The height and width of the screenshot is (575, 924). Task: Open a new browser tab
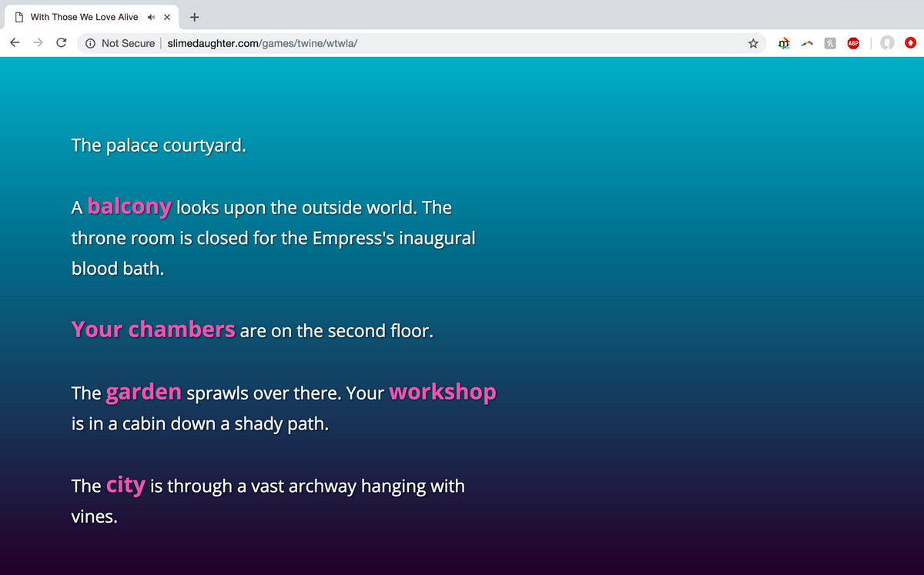coord(194,17)
